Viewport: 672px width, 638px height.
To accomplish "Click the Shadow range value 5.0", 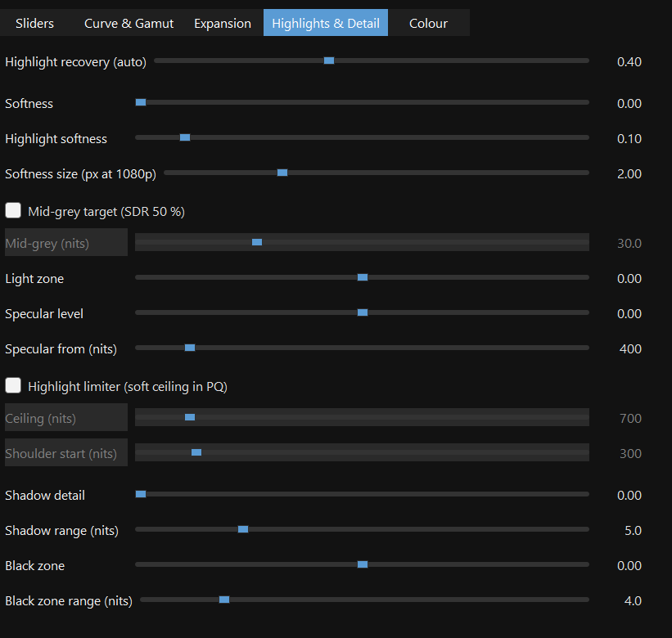I will pyautogui.click(x=633, y=531).
